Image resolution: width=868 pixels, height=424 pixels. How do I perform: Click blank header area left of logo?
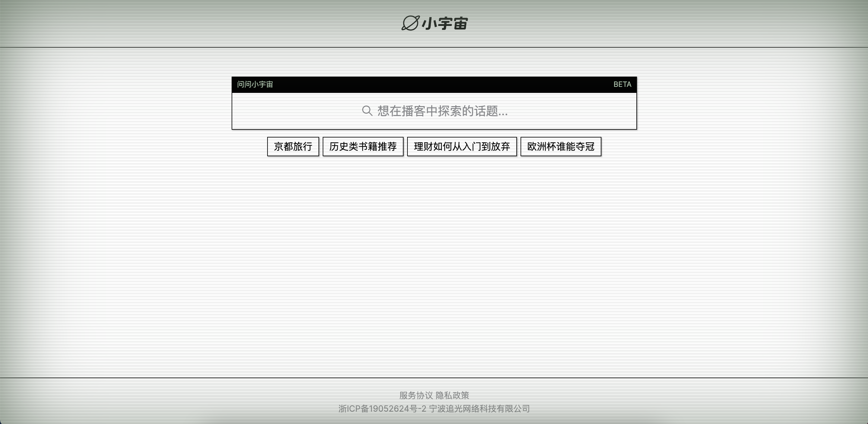202,24
